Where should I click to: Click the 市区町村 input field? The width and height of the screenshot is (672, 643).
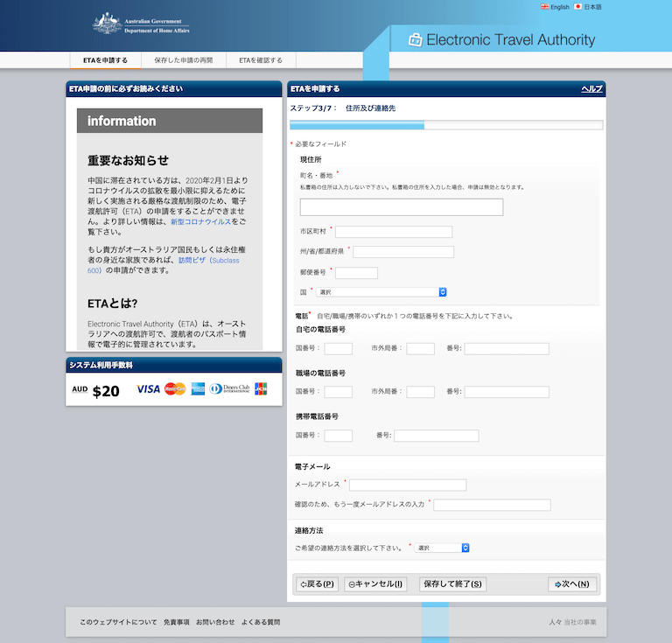click(394, 232)
